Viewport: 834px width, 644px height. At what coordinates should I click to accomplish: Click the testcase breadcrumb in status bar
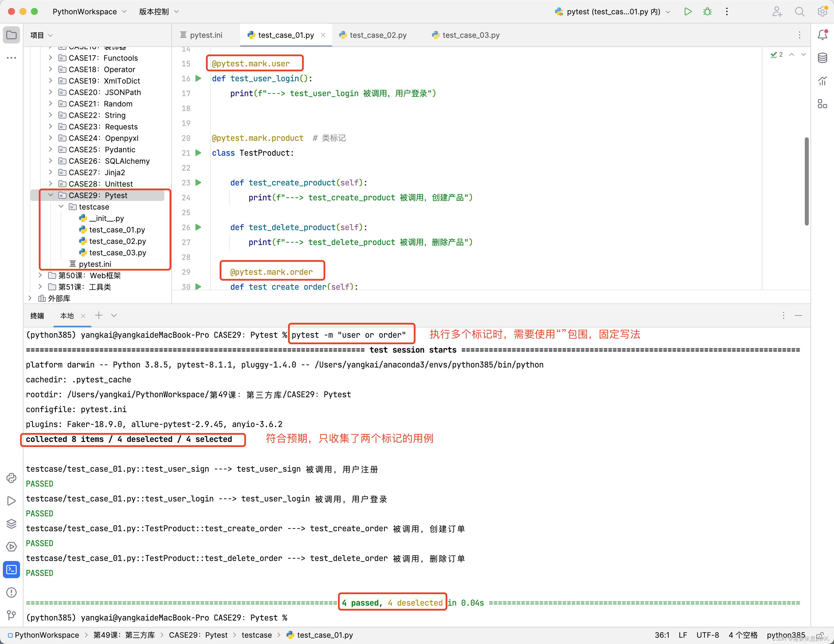[x=257, y=635]
